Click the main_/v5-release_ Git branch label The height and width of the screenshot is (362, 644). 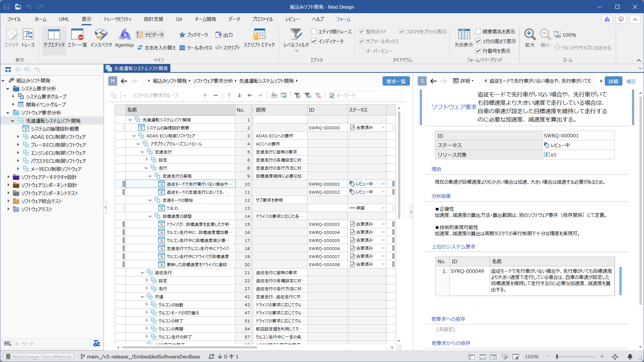pos(143,357)
